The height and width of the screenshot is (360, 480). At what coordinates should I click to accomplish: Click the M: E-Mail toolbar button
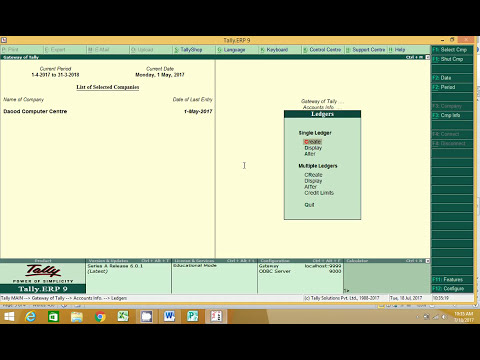(108, 50)
